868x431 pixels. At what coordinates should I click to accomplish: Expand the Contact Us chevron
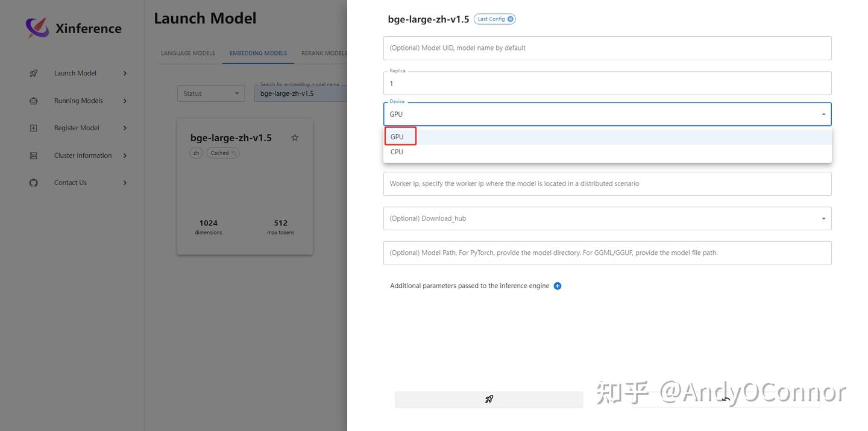[125, 182]
